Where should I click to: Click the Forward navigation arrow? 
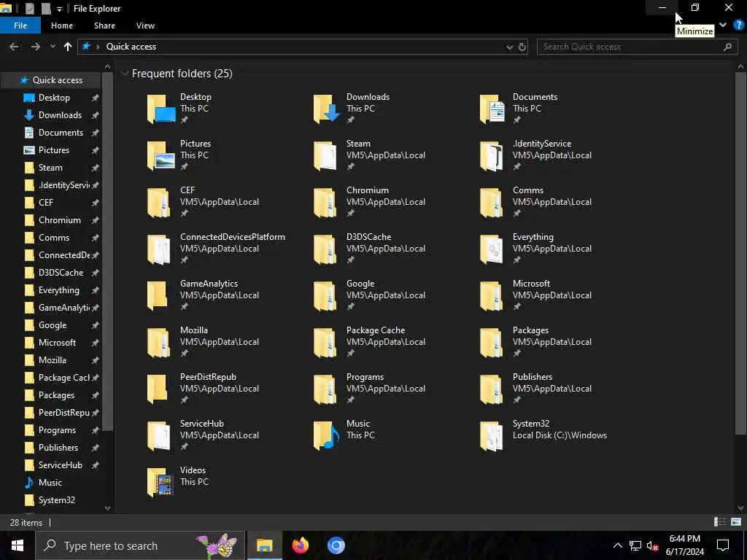pyautogui.click(x=35, y=47)
